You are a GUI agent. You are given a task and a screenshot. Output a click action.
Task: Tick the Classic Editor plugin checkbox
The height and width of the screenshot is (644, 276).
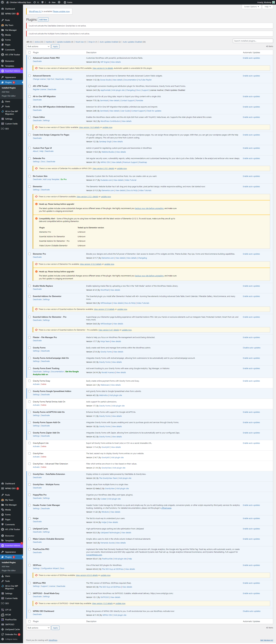29,117
